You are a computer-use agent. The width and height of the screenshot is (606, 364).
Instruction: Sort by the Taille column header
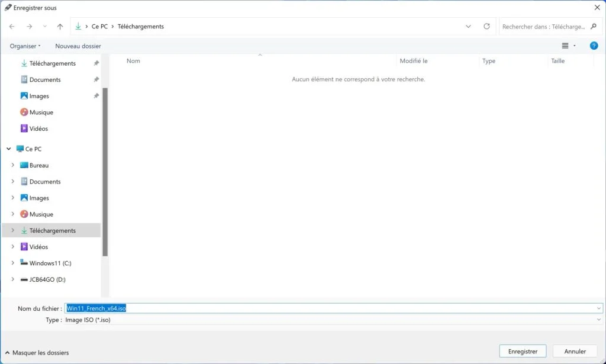pos(557,60)
